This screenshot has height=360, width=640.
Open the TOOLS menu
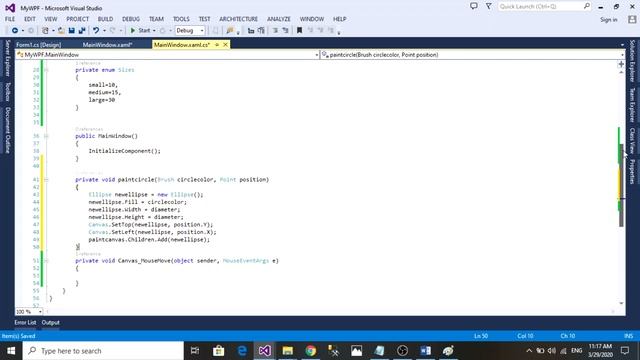tap(181, 19)
